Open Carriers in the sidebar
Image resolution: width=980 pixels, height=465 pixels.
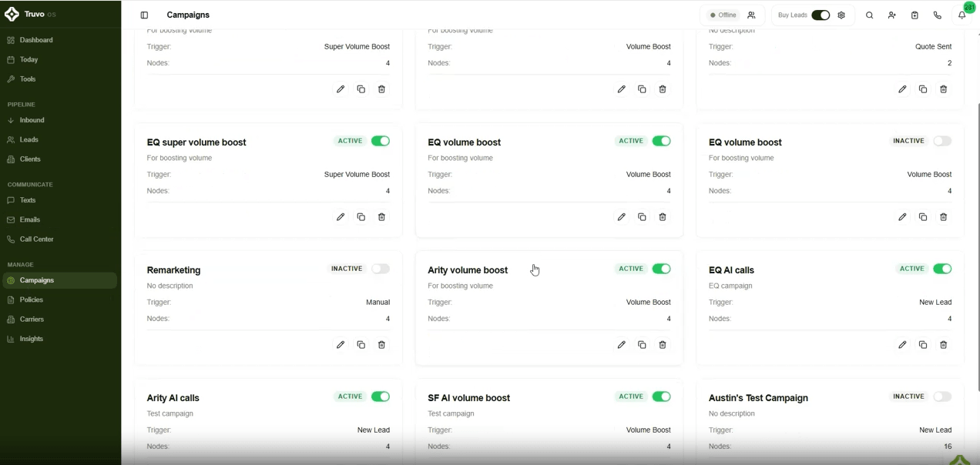(59, 319)
